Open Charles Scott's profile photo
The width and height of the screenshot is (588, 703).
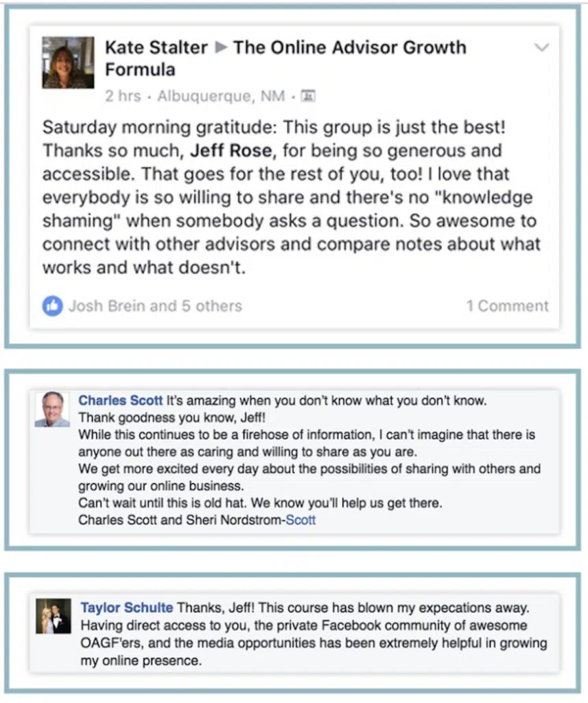tap(52, 409)
